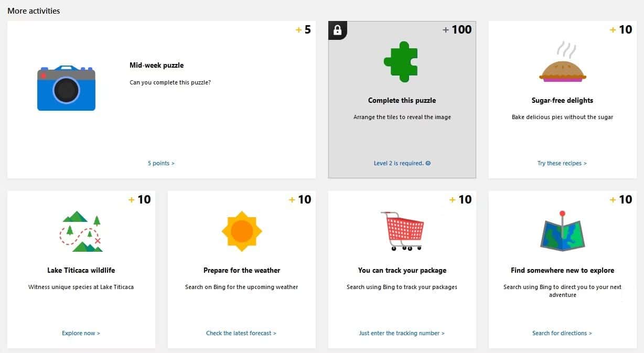644x353 pixels.
Task: Click the red shopping cart icon
Action: [403, 231]
